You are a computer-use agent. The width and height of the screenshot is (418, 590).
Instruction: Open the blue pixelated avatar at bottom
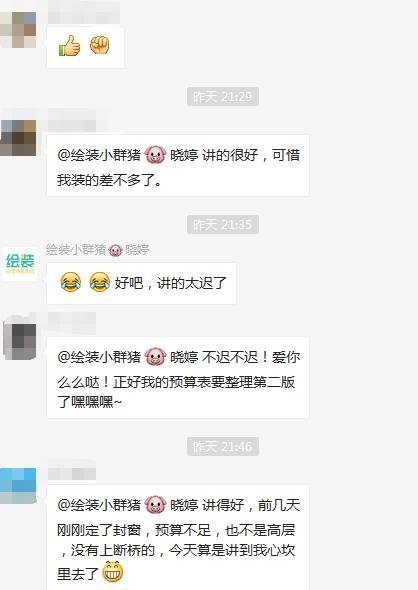click(x=18, y=486)
